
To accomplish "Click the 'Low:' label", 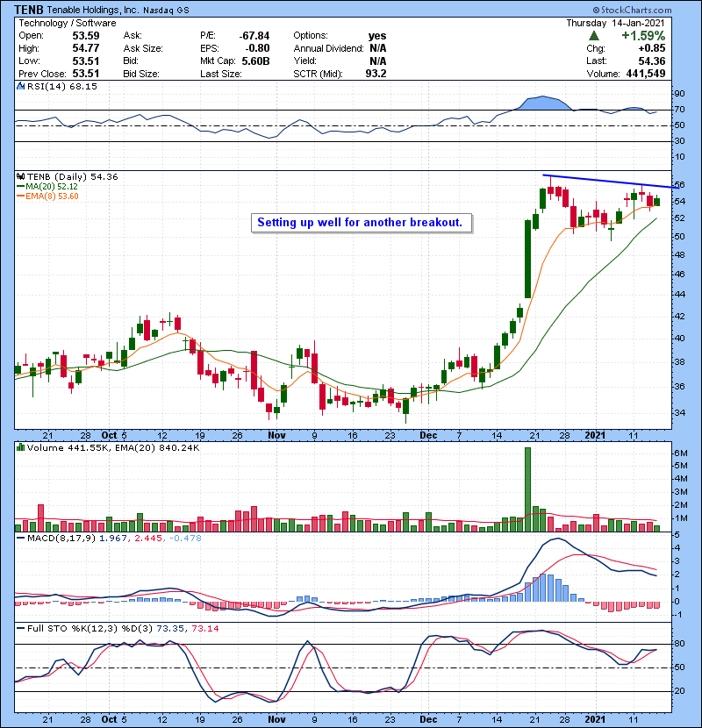I will click(x=29, y=61).
